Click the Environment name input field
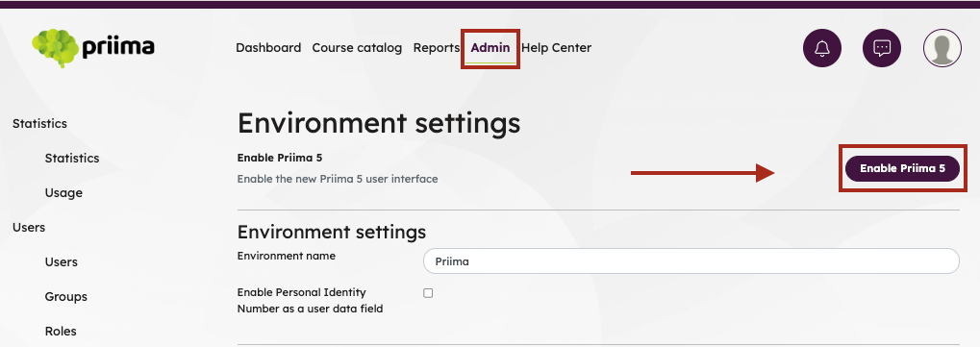The image size is (980, 347). click(x=691, y=261)
